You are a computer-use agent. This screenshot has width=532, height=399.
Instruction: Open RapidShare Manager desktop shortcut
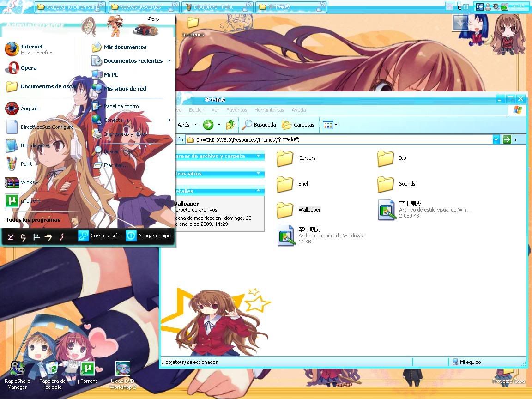tap(17, 375)
